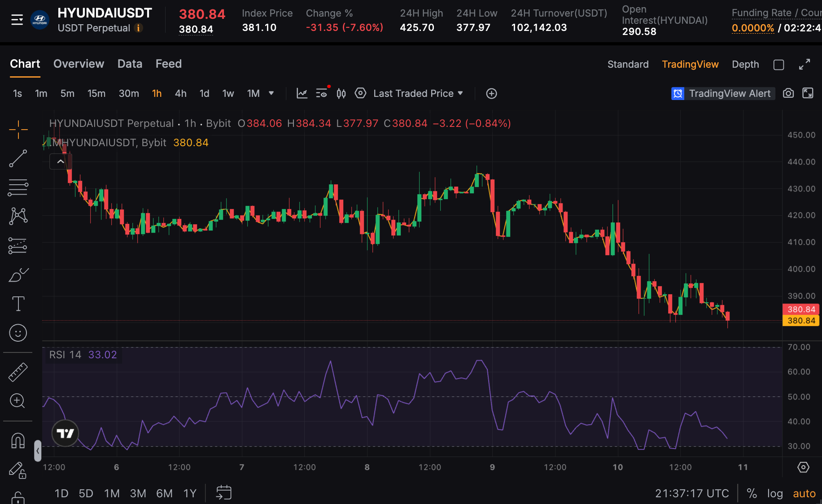Open the Data tab
822x504 pixels.
pos(130,64)
